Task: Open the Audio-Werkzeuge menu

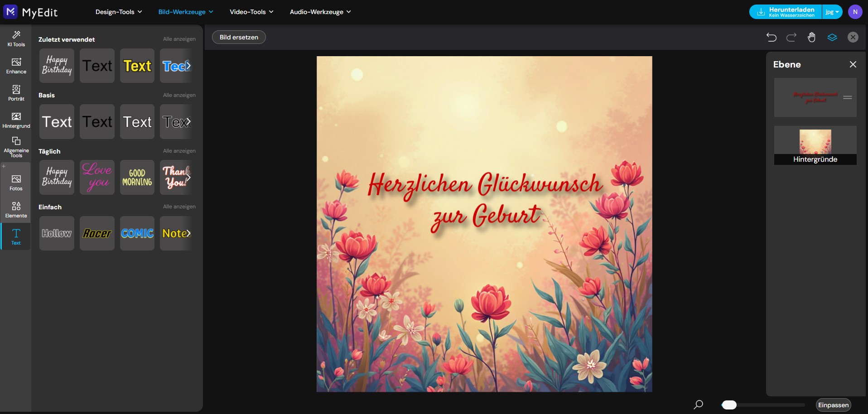Action: point(320,12)
